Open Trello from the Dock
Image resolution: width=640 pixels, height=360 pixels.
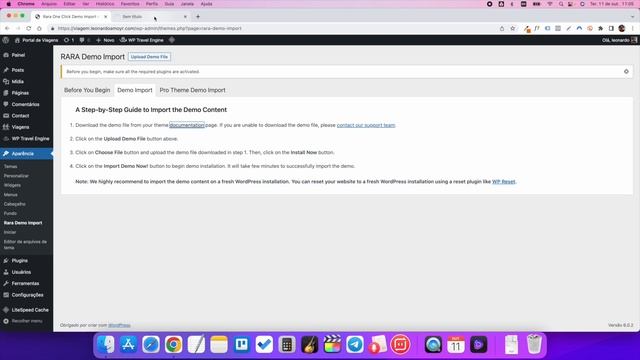point(242,344)
